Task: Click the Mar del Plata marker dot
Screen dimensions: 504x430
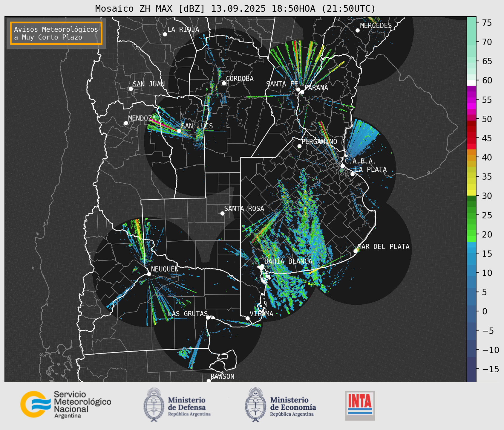Action: coord(356,251)
